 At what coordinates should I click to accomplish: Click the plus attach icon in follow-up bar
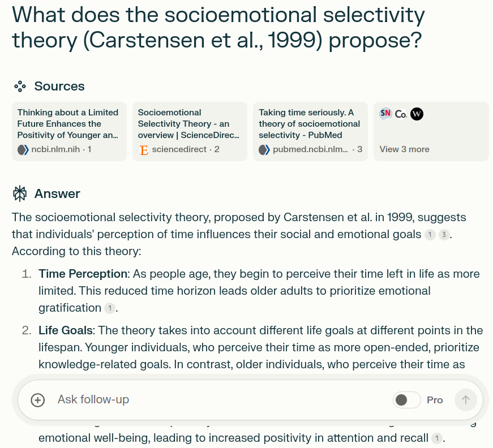(x=37, y=400)
